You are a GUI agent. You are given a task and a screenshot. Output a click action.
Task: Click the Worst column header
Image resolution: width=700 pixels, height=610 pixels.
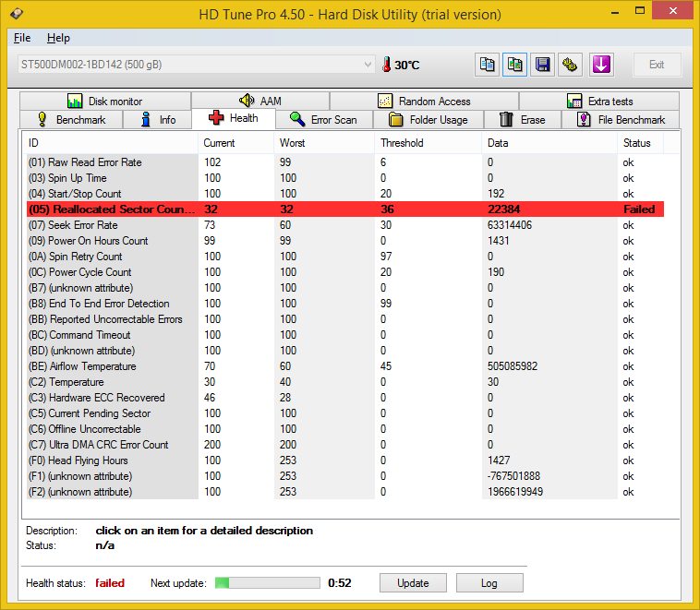(x=324, y=143)
